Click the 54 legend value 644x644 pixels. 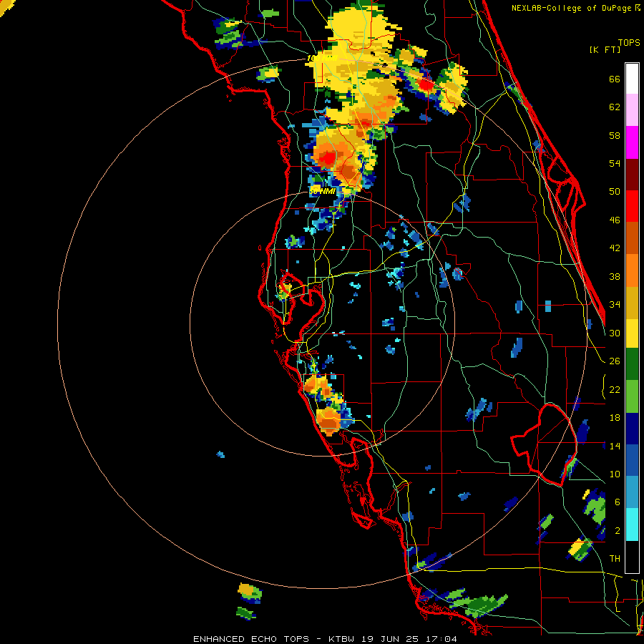pyautogui.click(x=615, y=164)
